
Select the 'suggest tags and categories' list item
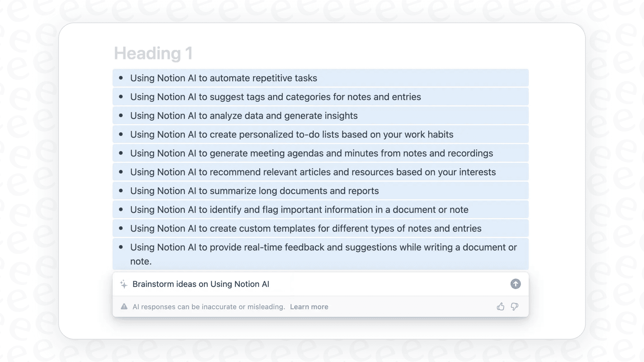coord(275,97)
